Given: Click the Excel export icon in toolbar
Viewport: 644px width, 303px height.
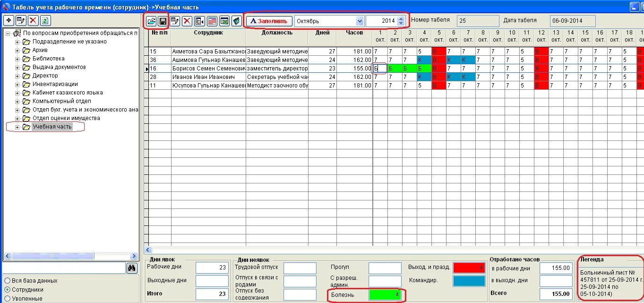Looking at the screenshot, I should tap(224, 21).
